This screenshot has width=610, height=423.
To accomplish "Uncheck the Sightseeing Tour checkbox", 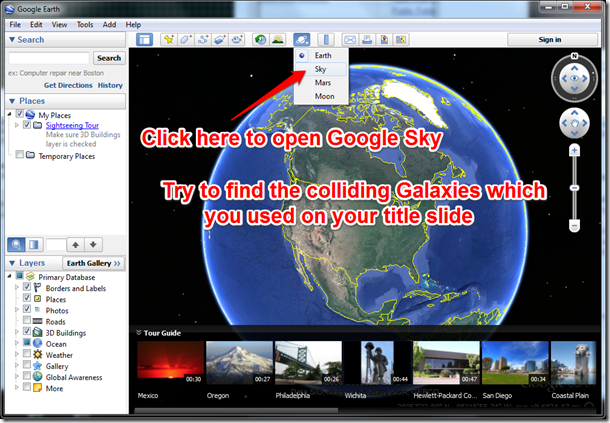I will 27,125.
